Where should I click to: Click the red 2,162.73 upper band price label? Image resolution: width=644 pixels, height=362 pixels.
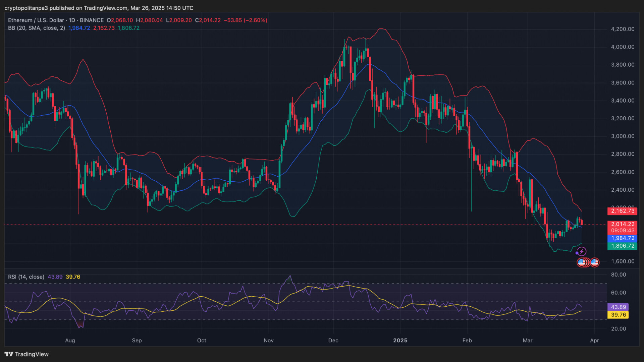(x=622, y=211)
